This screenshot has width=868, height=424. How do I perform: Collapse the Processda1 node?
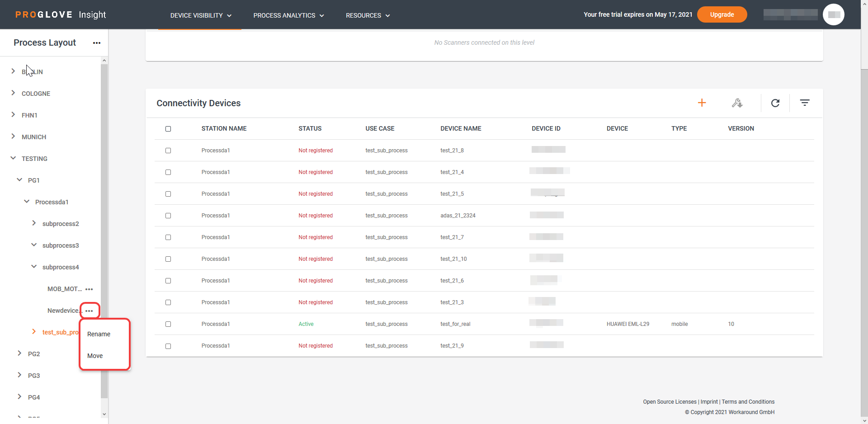tap(27, 201)
